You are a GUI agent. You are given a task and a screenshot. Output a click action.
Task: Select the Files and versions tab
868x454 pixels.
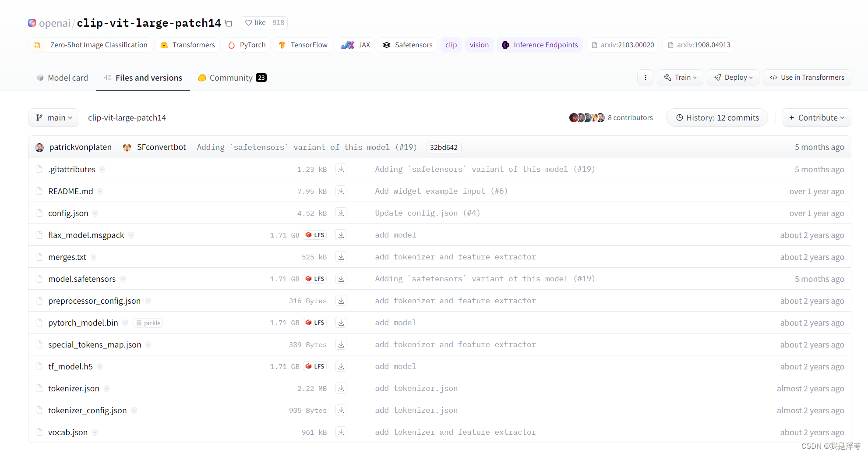pos(143,78)
